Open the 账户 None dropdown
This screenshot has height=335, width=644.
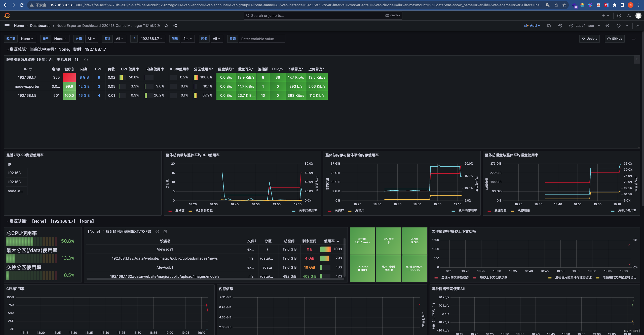coord(60,39)
